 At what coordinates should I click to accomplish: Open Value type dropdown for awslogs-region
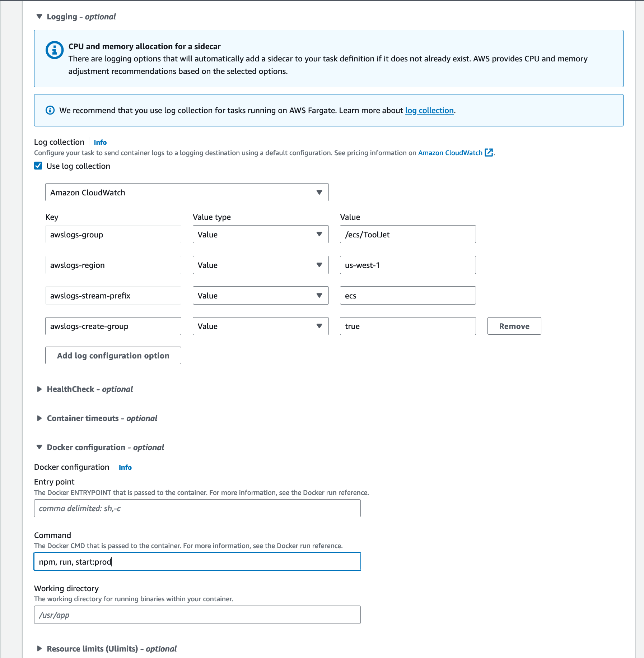(260, 265)
